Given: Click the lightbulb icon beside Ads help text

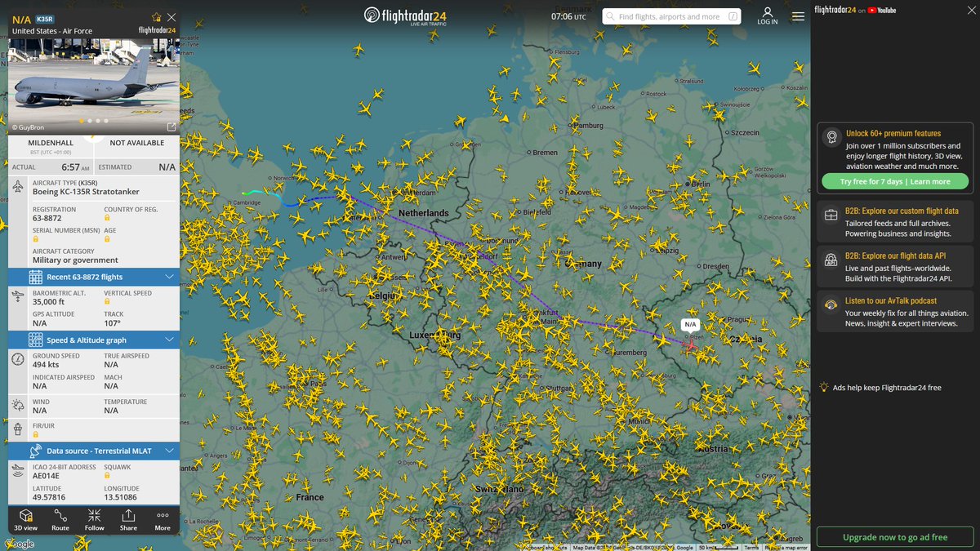Looking at the screenshot, I should pos(825,387).
